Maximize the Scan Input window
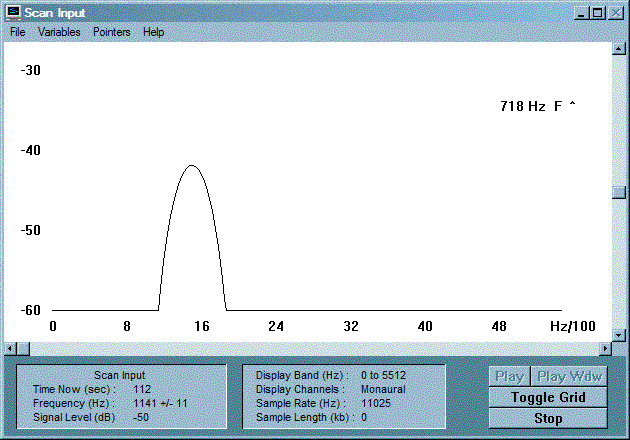630x440 pixels. coord(597,13)
